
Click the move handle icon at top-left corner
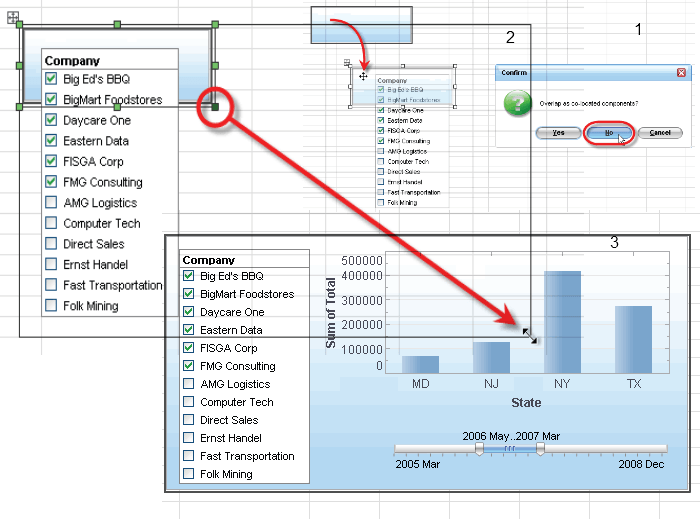pyautogui.click(x=13, y=17)
